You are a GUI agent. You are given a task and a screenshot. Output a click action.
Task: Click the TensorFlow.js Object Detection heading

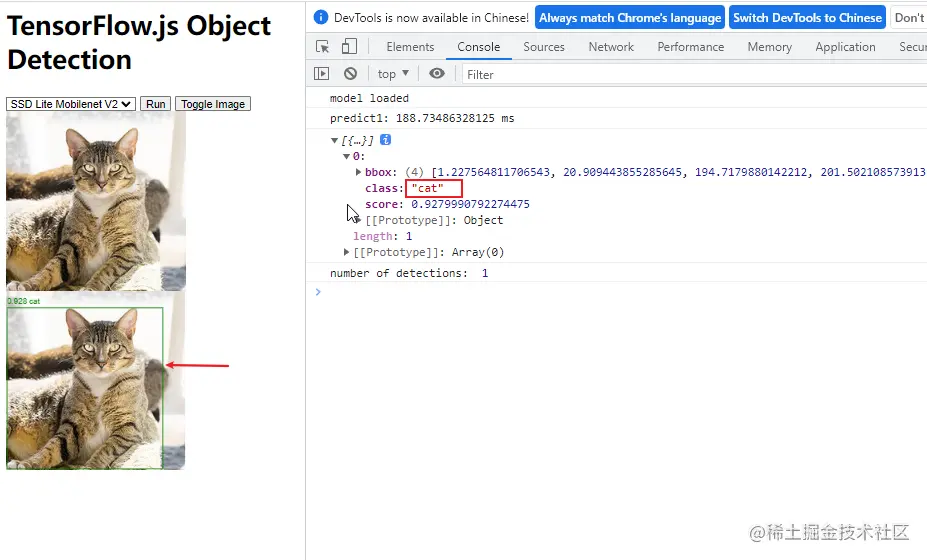click(139, 43)
